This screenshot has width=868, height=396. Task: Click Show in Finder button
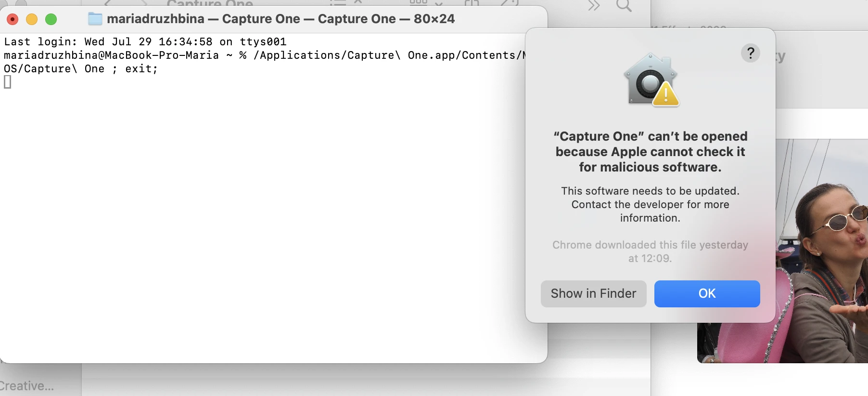(593, 294)
